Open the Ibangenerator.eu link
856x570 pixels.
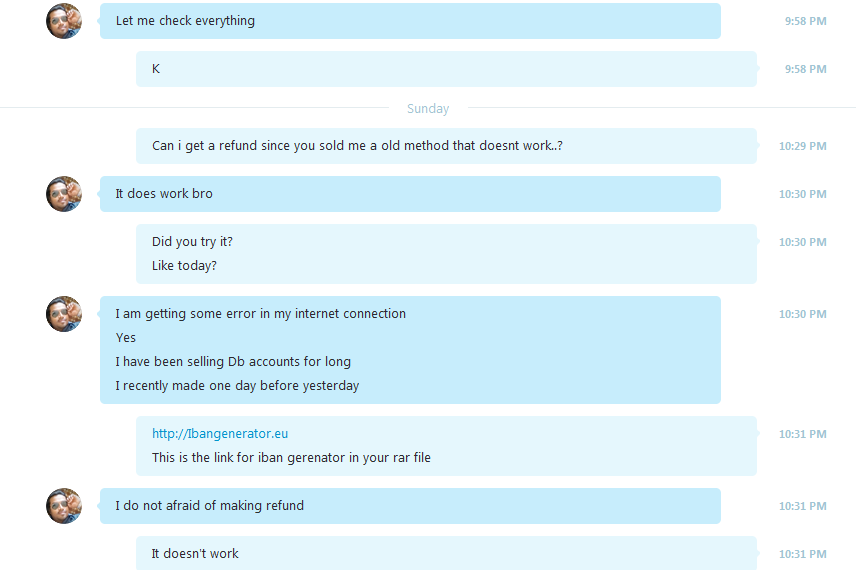click(x=219, y=434)
